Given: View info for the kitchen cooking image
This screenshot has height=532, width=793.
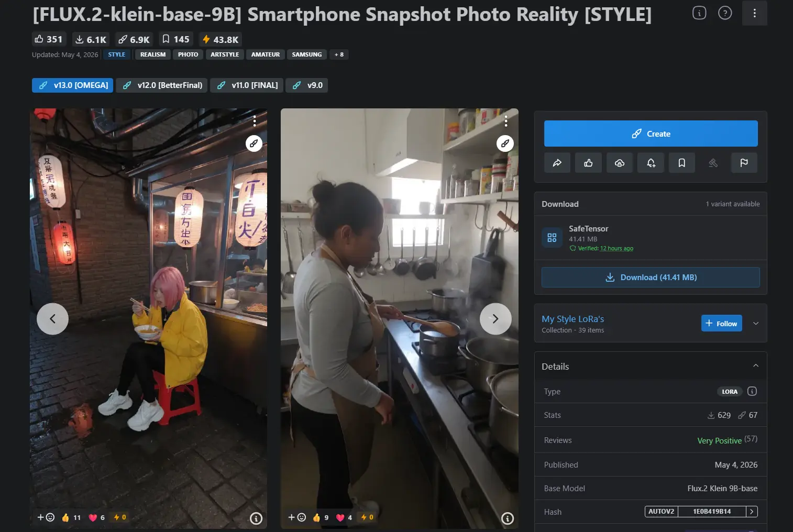Looking at the screenshot, I should (508, 518).
